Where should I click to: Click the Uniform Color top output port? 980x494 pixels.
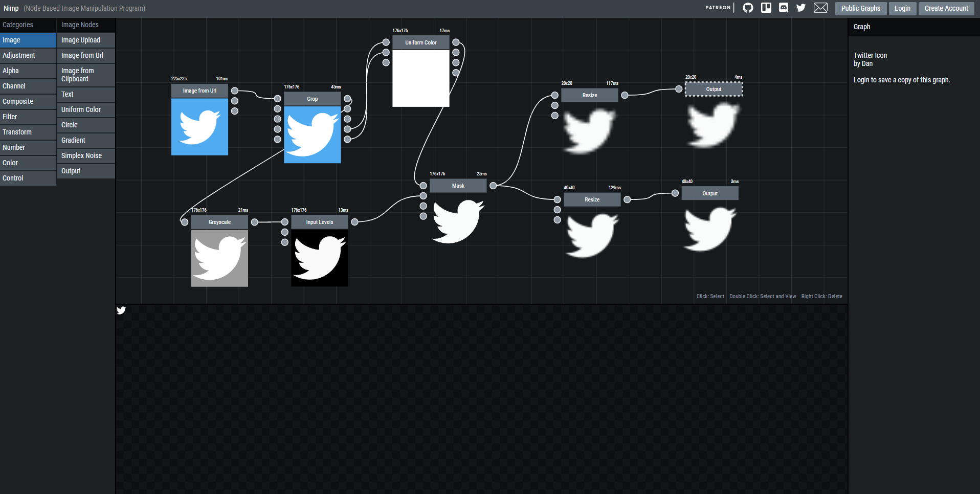[x=456, y=42]
